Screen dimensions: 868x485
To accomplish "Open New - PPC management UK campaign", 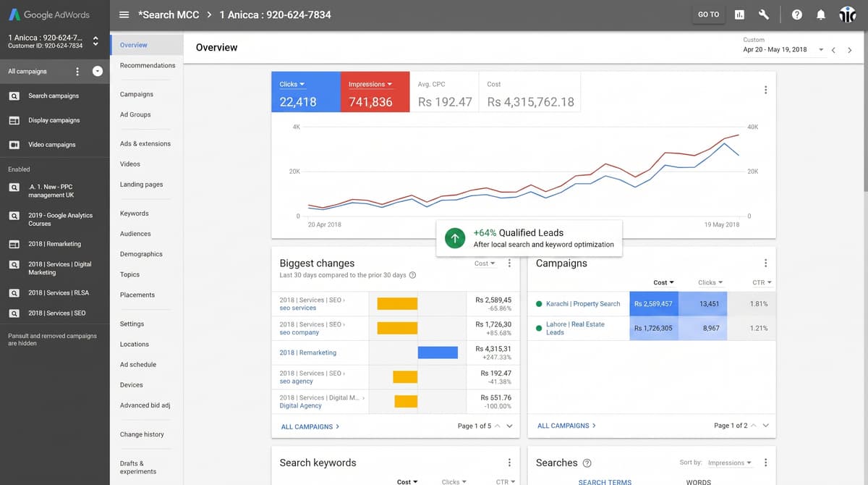I will [x=51, y=191].
